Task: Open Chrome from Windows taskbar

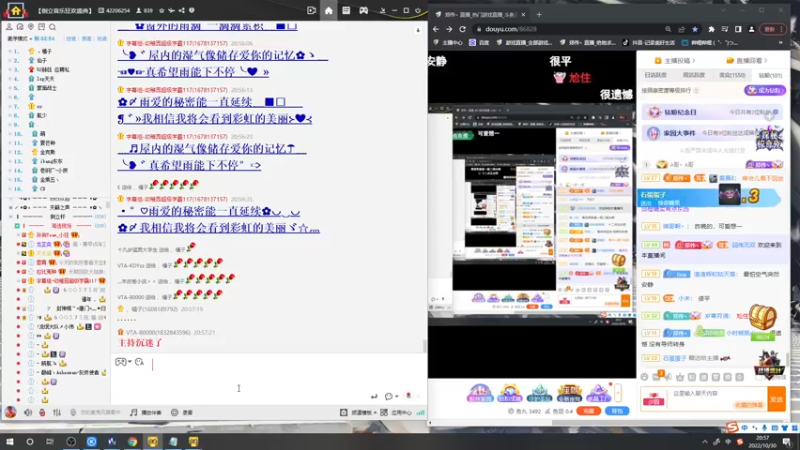Action: [x=132, y=441]
